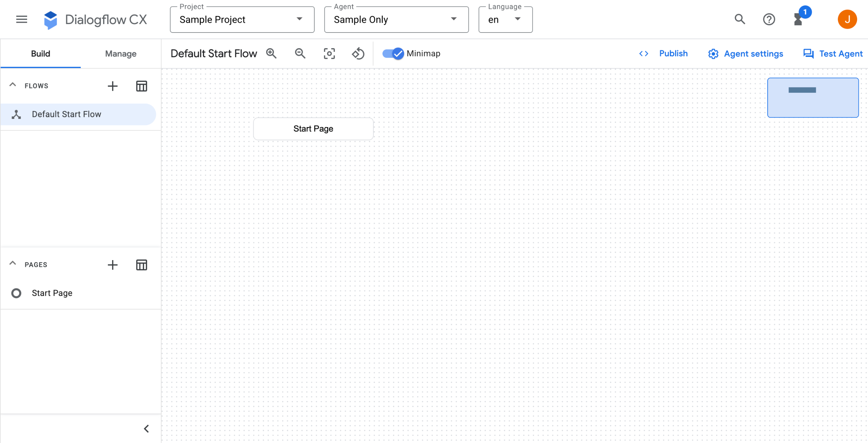Image resolution: width=868 pixels, height=443 pixels.
Task: Collapse the left sidebar panel
Action: tap(146, 429)
